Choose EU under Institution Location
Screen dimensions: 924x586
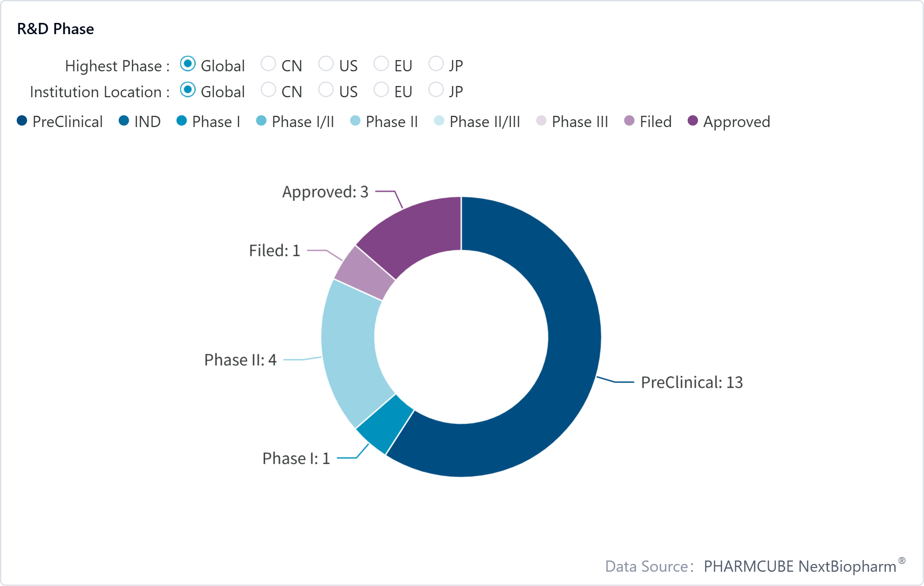381,90
